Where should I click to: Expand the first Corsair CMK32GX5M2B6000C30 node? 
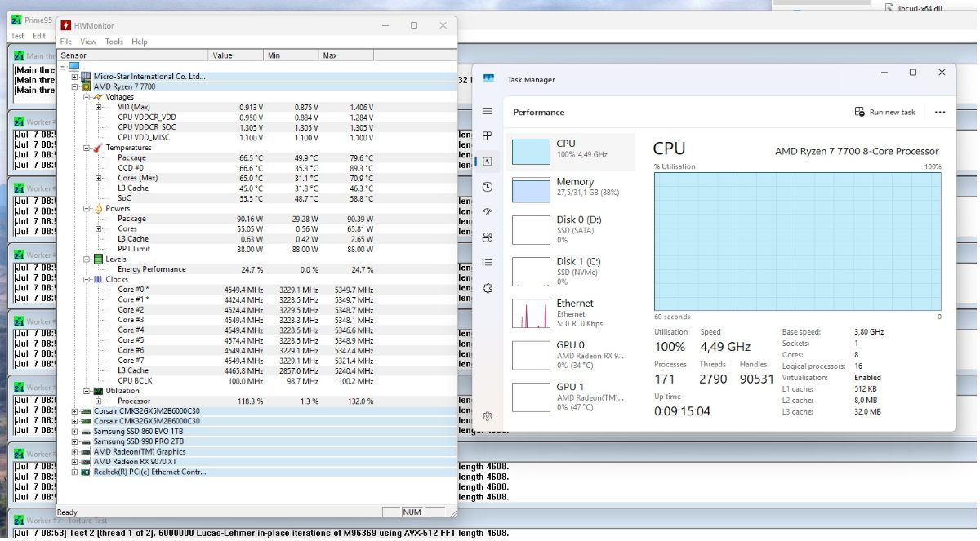tap(74, 411)
